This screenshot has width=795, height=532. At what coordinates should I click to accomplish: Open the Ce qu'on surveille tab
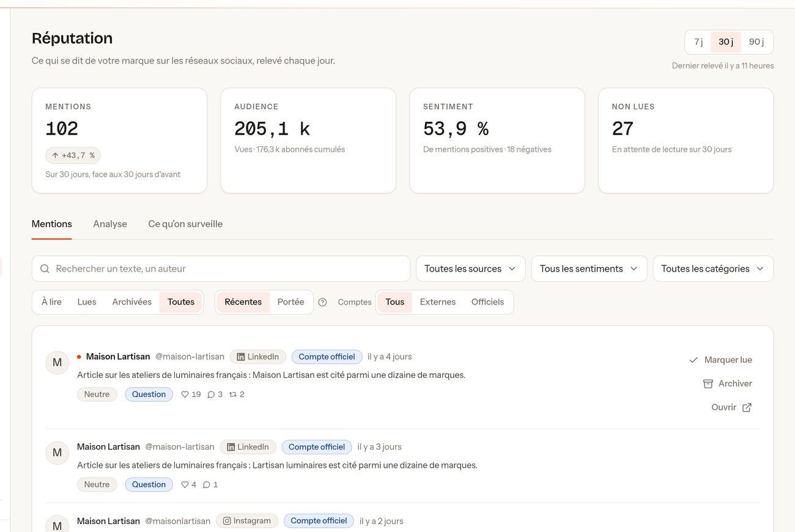(x=185, y=224)
